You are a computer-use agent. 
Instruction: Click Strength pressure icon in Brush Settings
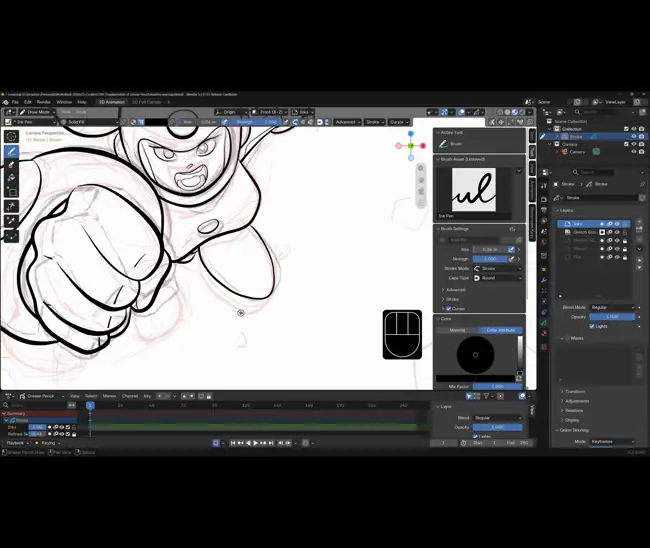[511, 259]
